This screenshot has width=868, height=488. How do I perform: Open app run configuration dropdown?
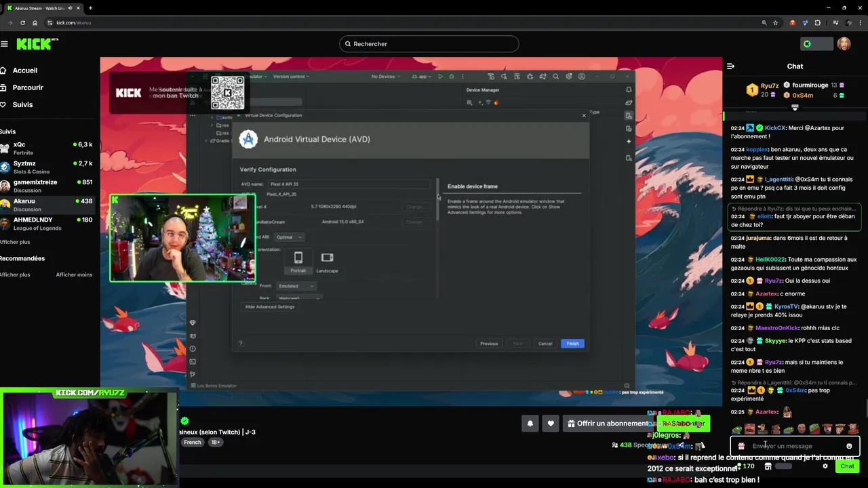coord(422,77)
